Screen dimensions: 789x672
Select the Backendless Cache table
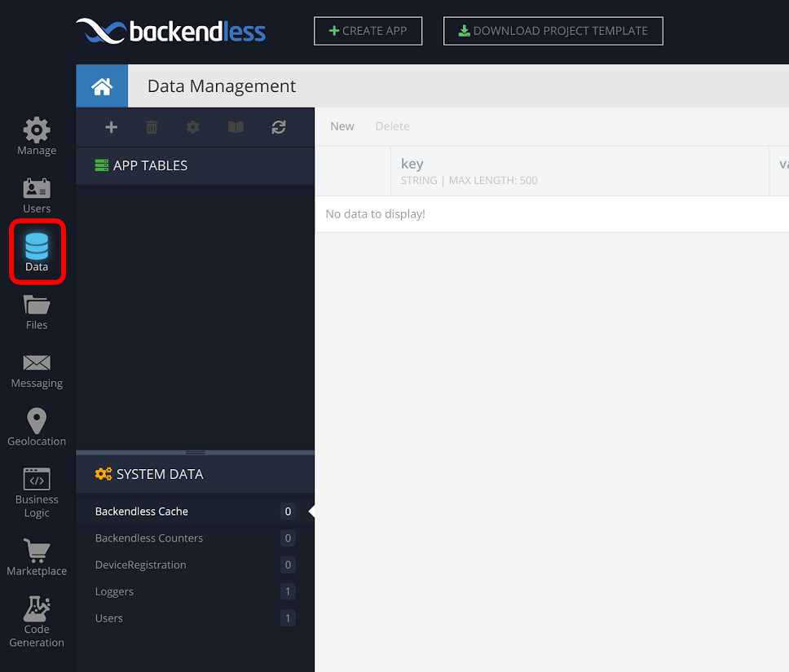[x=196, y=512]
